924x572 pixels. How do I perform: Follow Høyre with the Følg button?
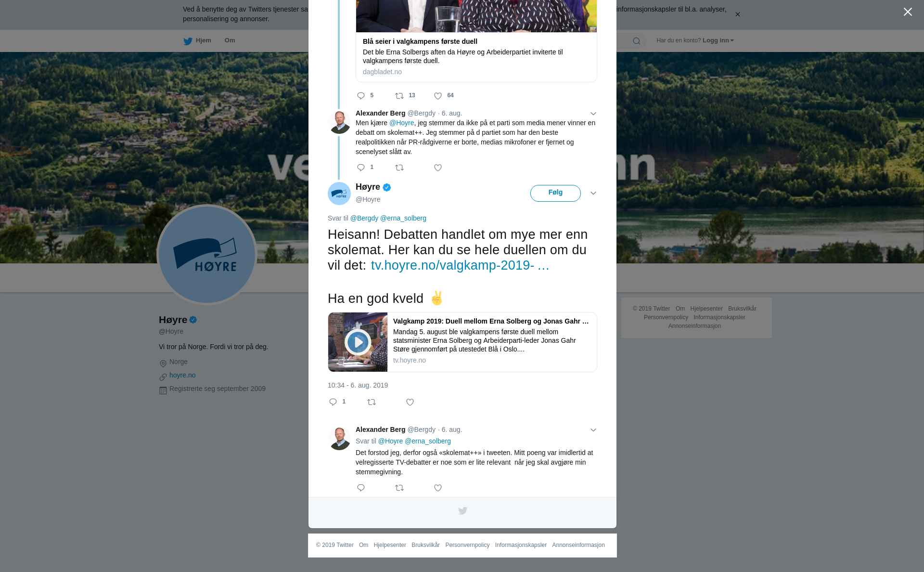555,193
